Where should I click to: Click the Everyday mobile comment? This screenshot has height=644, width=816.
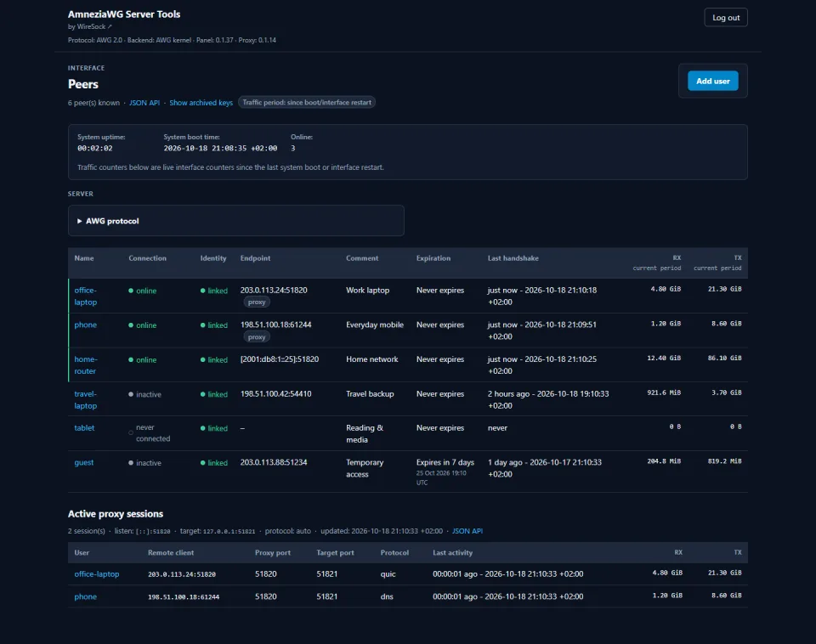click(x=375, y=325)
